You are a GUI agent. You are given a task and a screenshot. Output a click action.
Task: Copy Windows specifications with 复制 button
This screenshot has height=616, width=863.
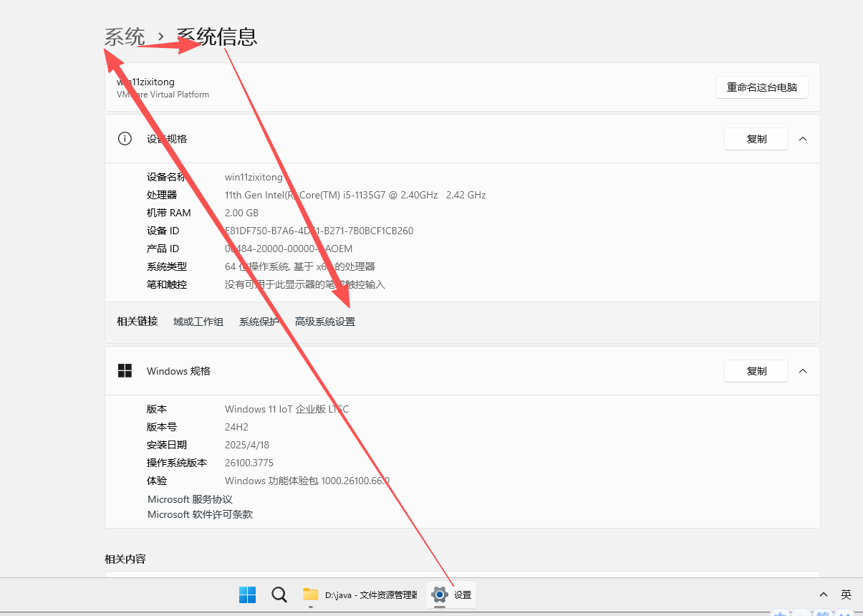click(756, 371)
